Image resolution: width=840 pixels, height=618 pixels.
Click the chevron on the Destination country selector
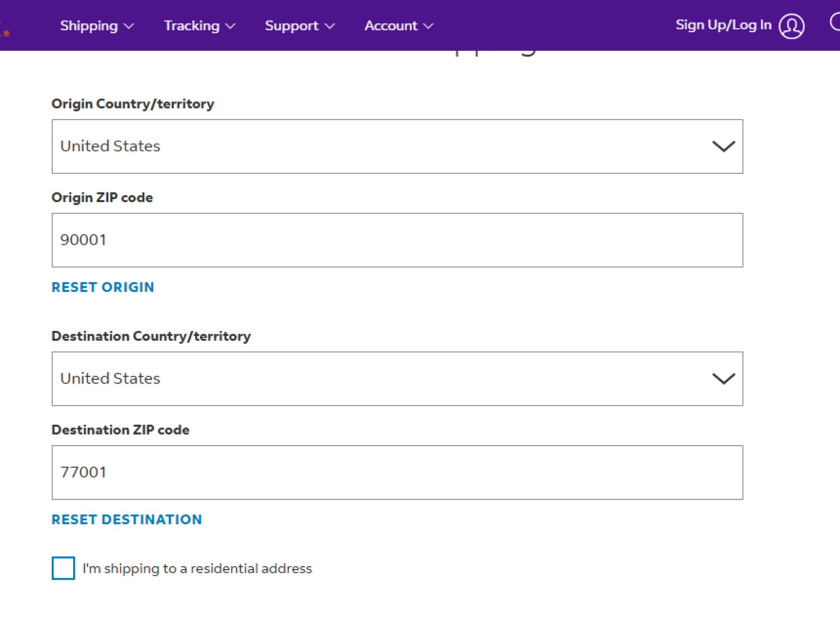click(724, 378)
